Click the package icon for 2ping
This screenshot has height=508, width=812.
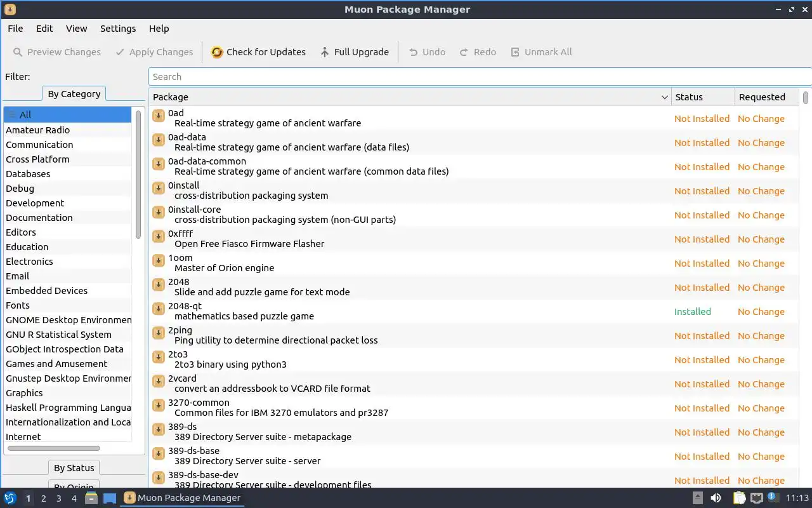tap(159, 333)
